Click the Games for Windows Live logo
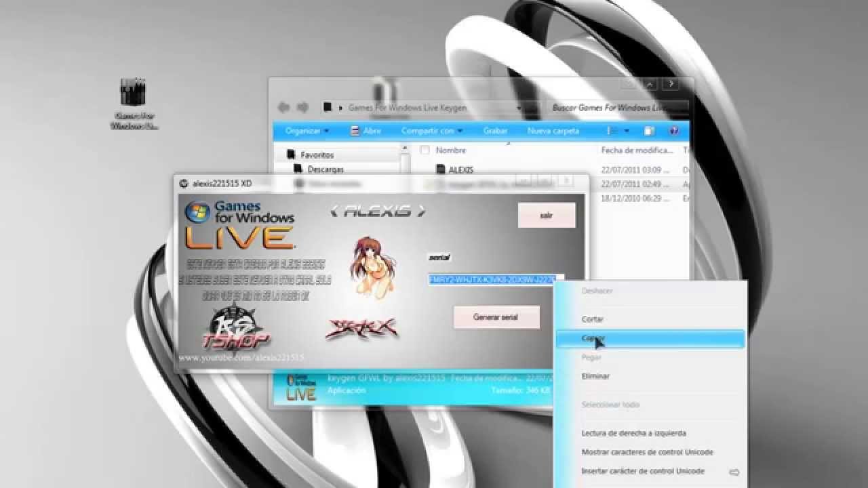The width and height of the screenshot is (868, 488). point(240,224)
